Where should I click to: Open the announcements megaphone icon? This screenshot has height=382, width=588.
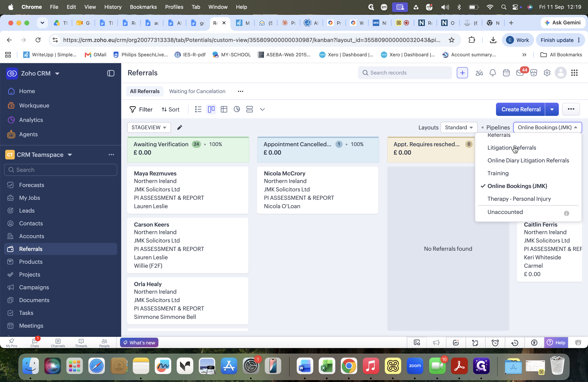[x=436, y=342]
